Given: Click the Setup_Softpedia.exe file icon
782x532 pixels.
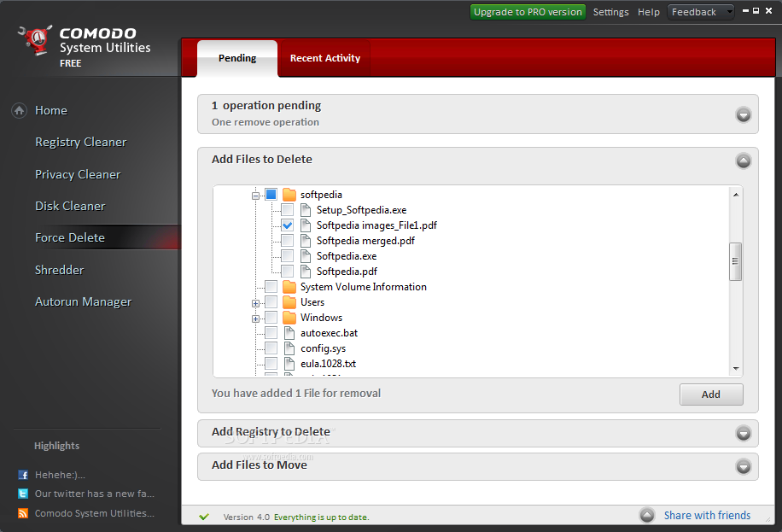Looking at the screenshot, I should pyautogui.click(x=306, y=209).
